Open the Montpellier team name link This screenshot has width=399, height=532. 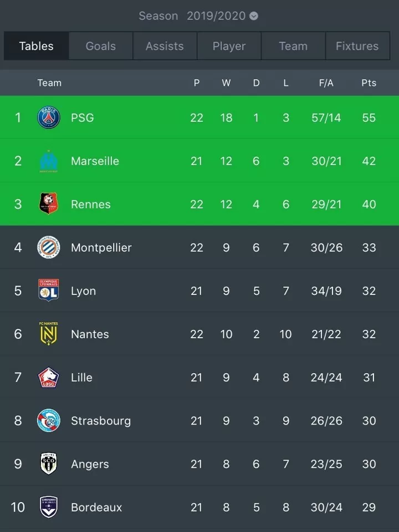click(x=101, y=247)
